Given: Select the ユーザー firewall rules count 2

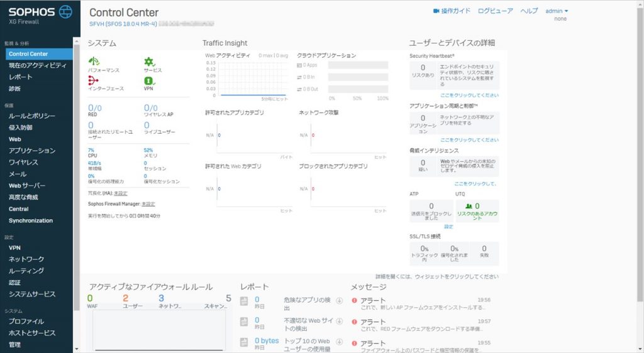Looking at the screenshot, I should 126,298.
